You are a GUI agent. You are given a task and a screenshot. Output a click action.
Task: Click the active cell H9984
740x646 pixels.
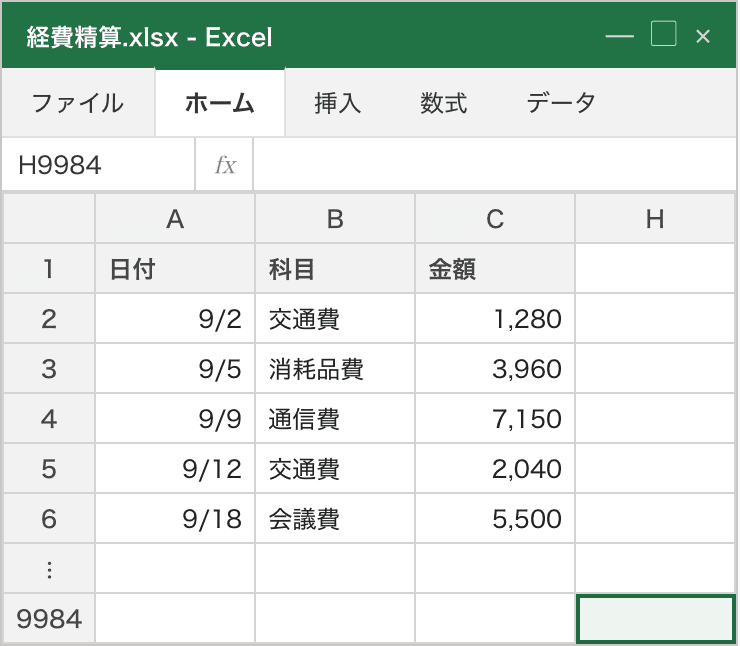[656, 619]
